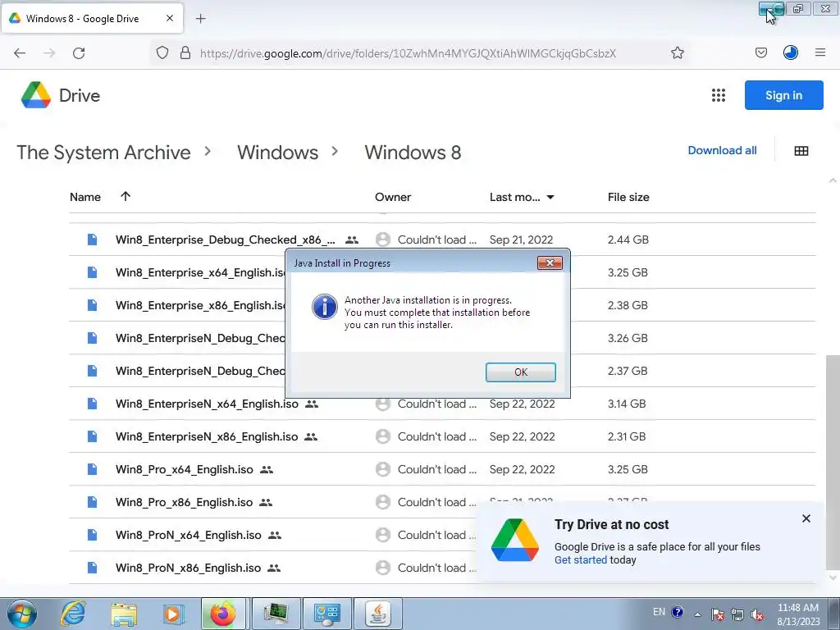840x630 pixels.
Task: Click the Sign in button
Action: pos(783,95)
